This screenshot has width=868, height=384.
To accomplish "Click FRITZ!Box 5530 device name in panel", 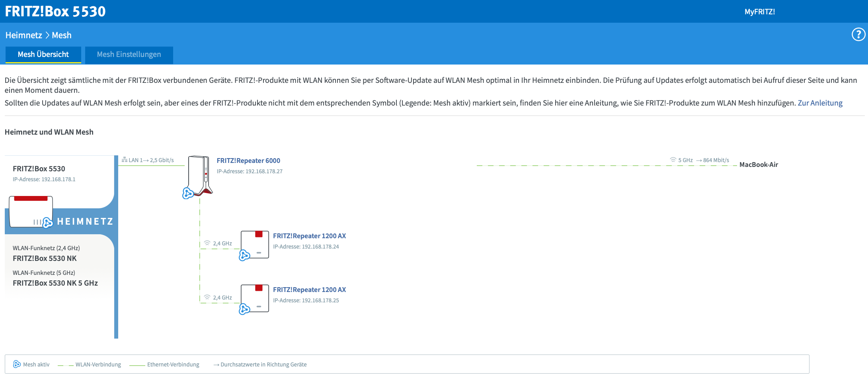I will click(x=39, y=168).
